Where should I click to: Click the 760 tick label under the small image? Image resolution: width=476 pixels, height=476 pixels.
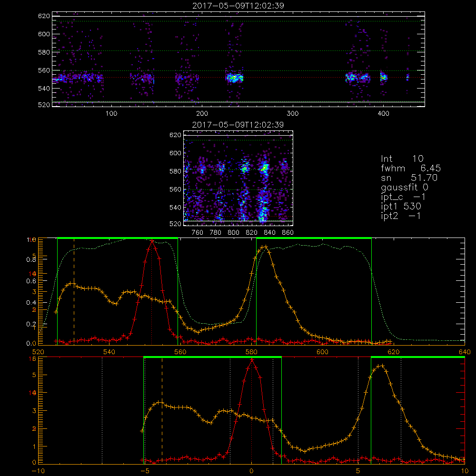point(198,233)
